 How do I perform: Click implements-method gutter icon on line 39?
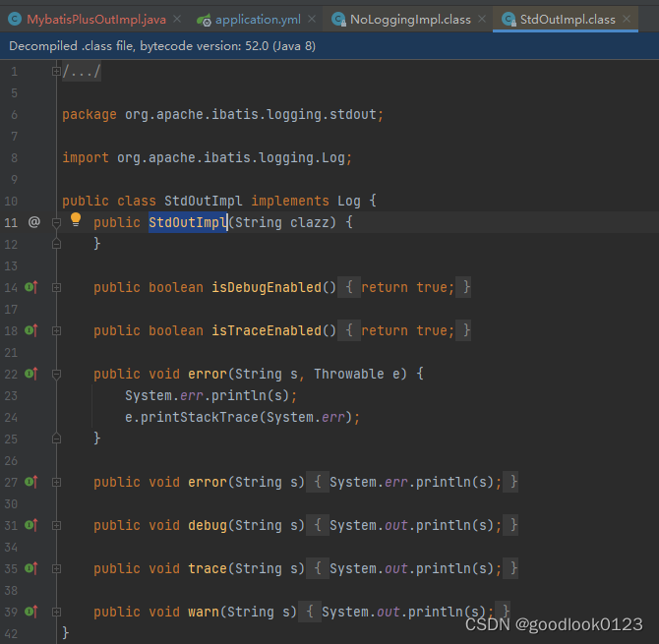pos(31,612)
